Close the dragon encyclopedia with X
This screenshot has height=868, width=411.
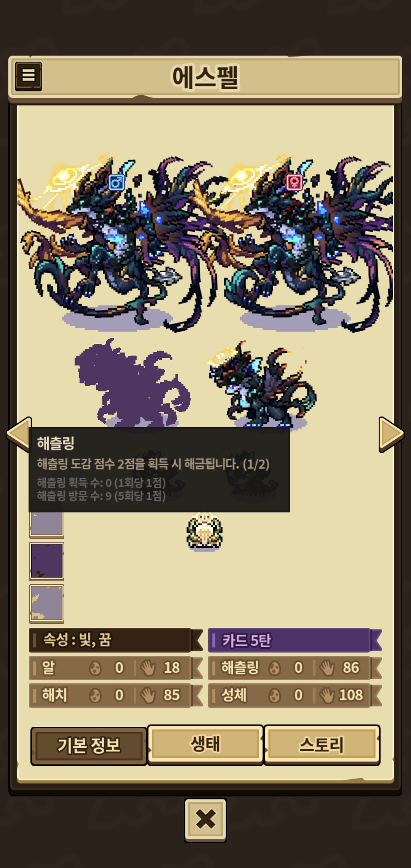pos(205,820)
